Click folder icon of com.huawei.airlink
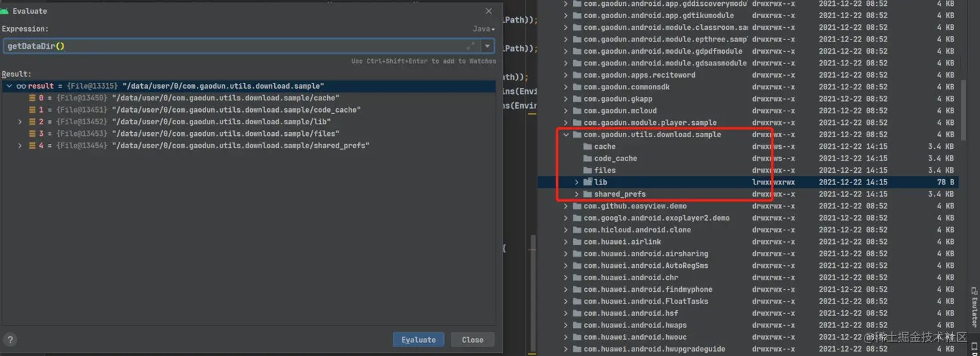980x356 pixels. [577, 242]
